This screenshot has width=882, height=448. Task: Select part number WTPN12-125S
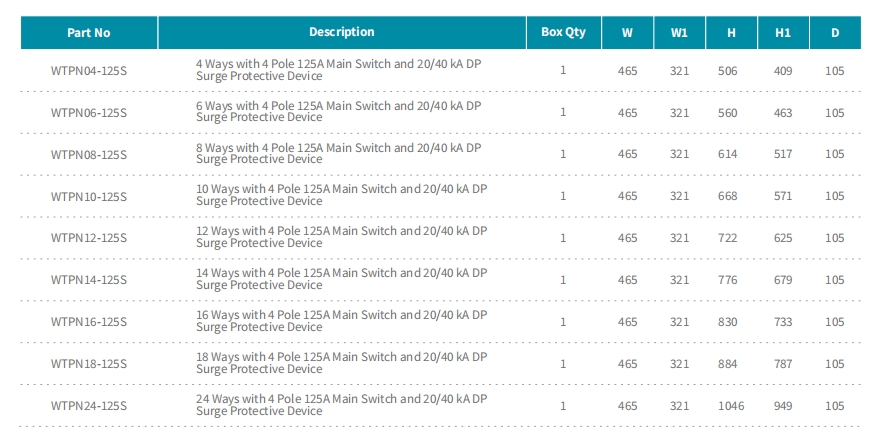89,238
